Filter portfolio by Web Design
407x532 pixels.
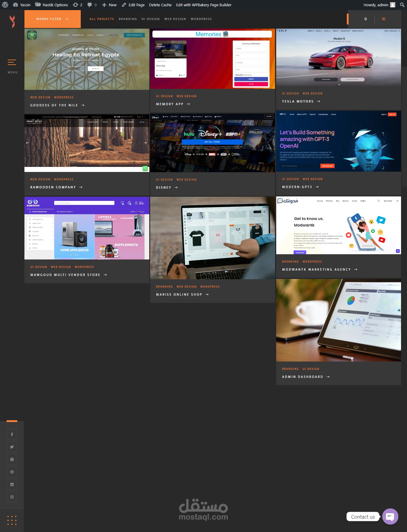pyautogui.click(x=175, y=19)
